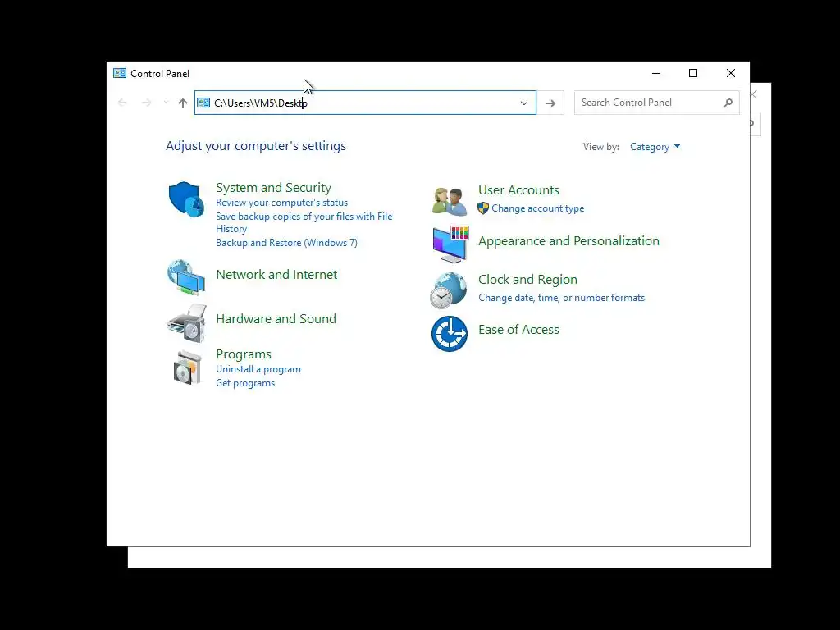Open Ease of Access heading
The width and height of the screenshot is (840, 630).
point(518,330)
